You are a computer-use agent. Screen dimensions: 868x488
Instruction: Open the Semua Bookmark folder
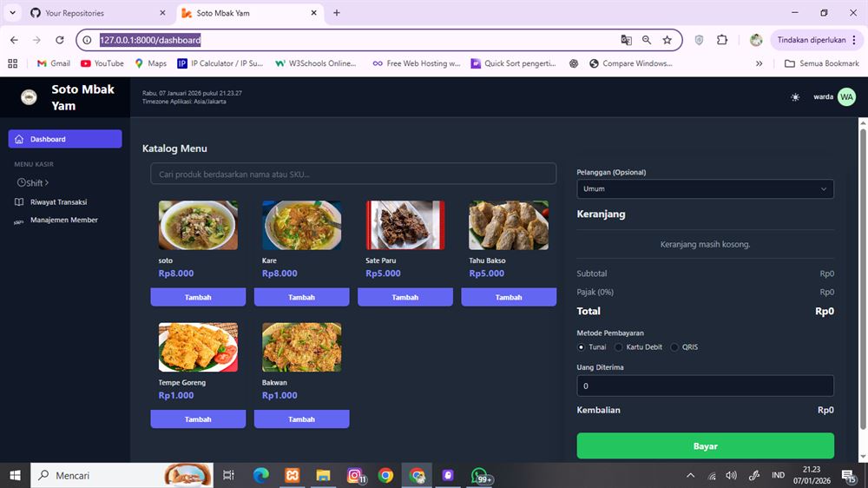(x=821, y=63)
